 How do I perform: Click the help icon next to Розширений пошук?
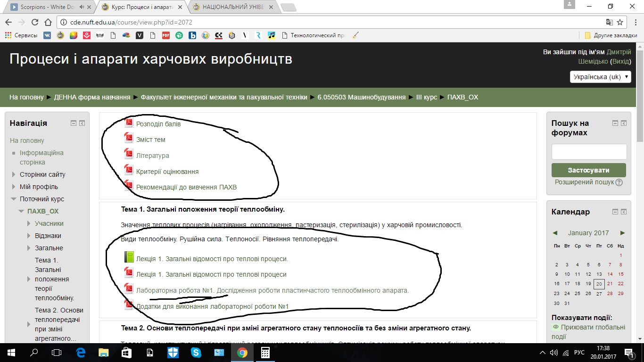pos(619,182)
